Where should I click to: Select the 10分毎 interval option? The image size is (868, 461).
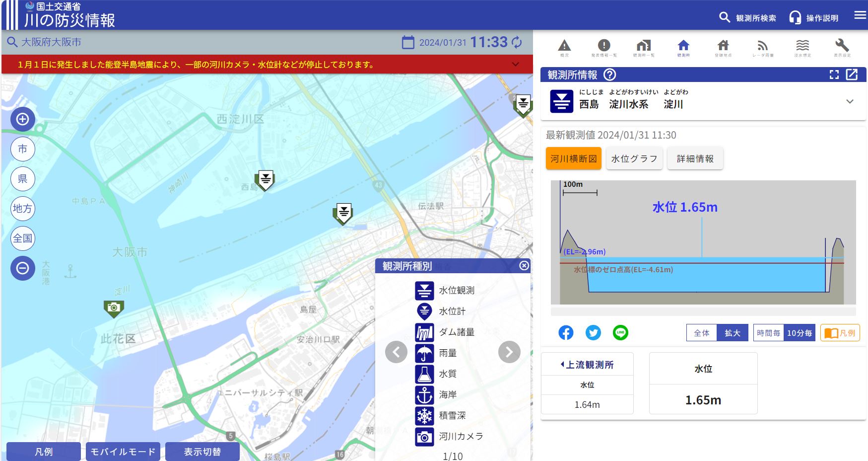point(800,333)
